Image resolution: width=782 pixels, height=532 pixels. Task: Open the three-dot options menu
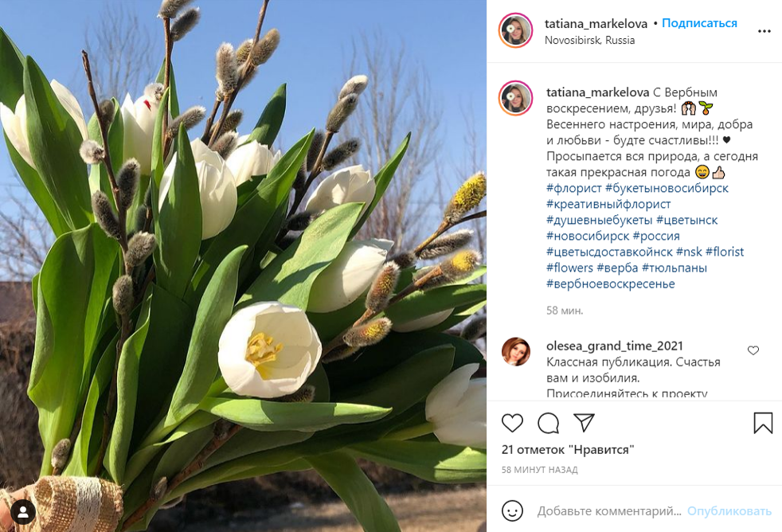[764, 31]
